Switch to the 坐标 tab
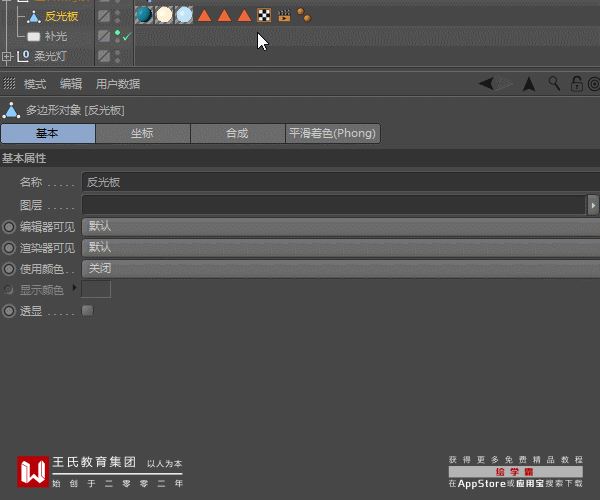The width and height of the screenshot is (600, 500). (143, 134)
